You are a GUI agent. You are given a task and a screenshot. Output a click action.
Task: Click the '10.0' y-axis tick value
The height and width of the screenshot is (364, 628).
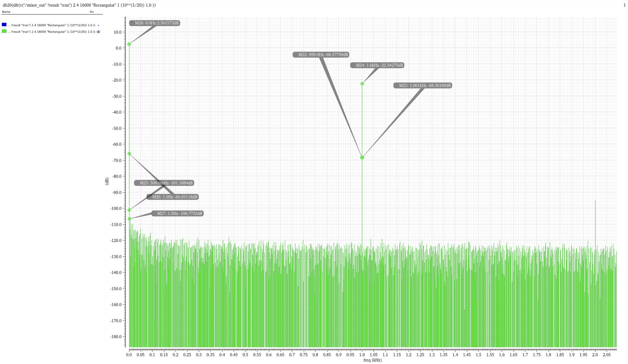pyautogui.click(x=117, y=32)
